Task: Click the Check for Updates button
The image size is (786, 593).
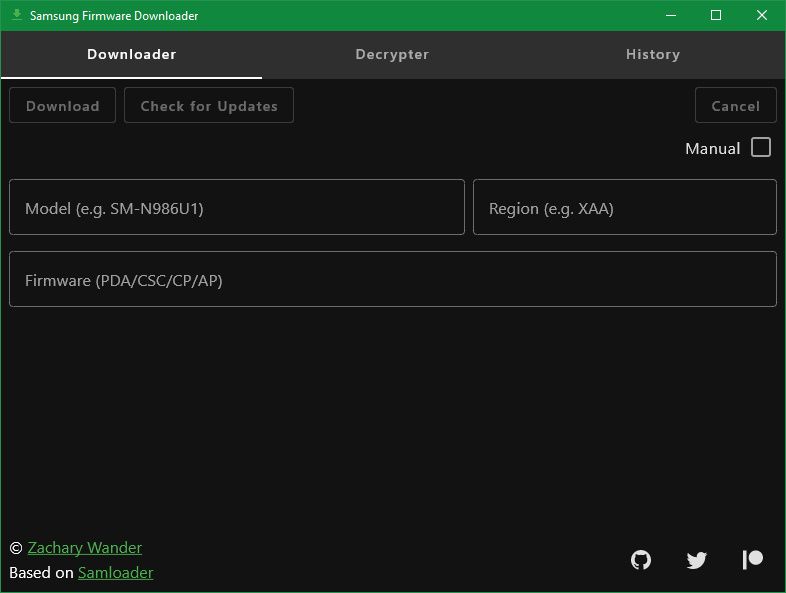Action: pyautogui.click(x=209, y=106)
